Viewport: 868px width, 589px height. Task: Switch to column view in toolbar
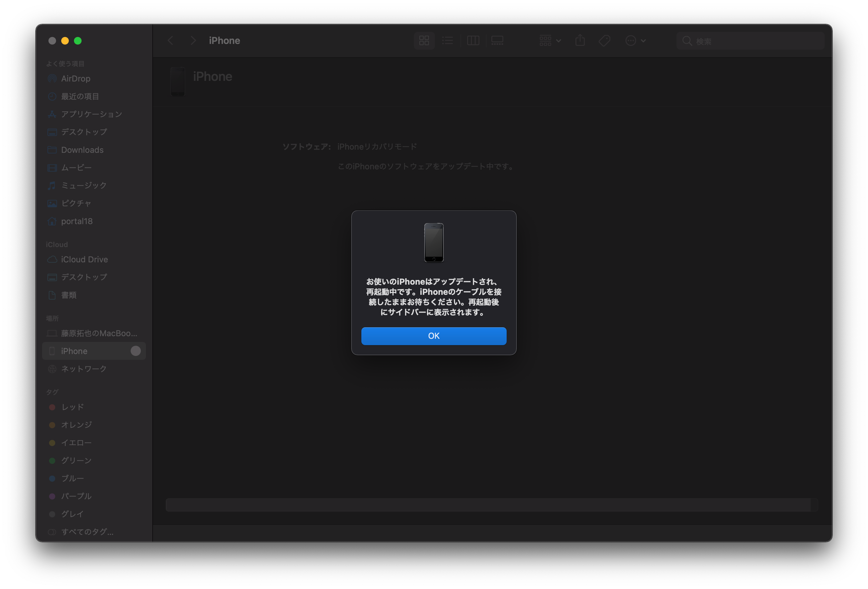tap(473, 41)
